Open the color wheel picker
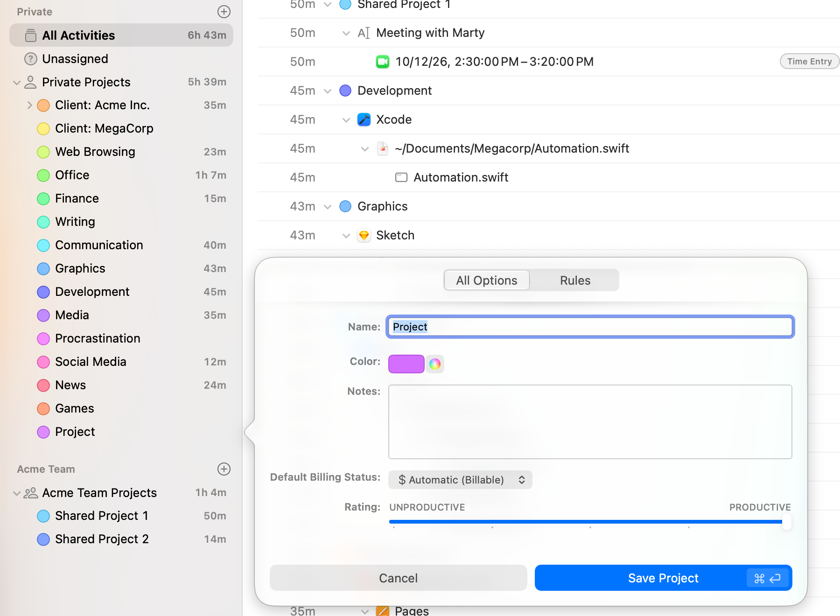Image resolution: width=840 pixels, height=616 pixels. tap(435, 364)
